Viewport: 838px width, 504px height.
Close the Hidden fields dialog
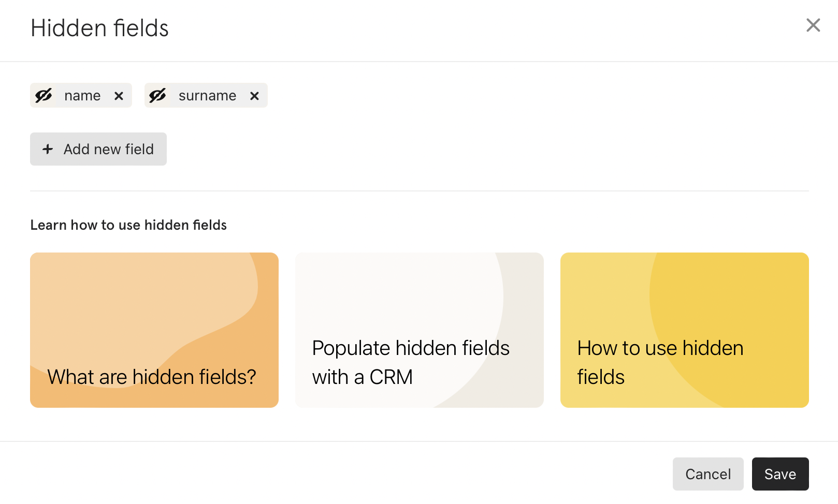813,25
